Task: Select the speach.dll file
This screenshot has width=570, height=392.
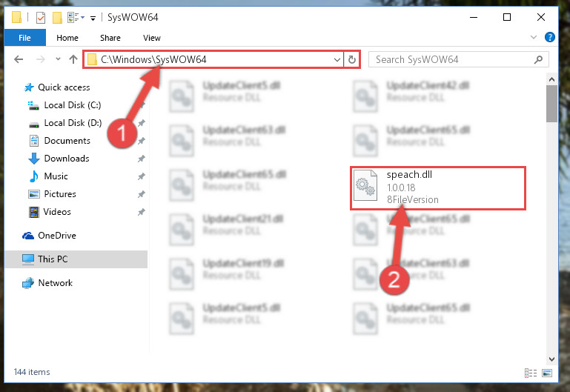Action: point(438,187)
